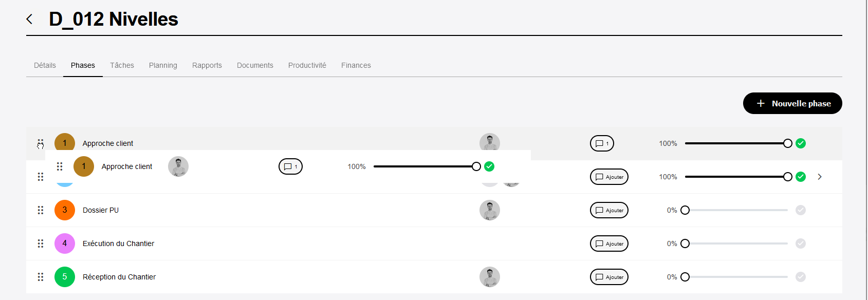The width and height of the screenshot is (868, 300).
Task: Add a comment to Dossier PU with Ajouter
Action: 609,210
